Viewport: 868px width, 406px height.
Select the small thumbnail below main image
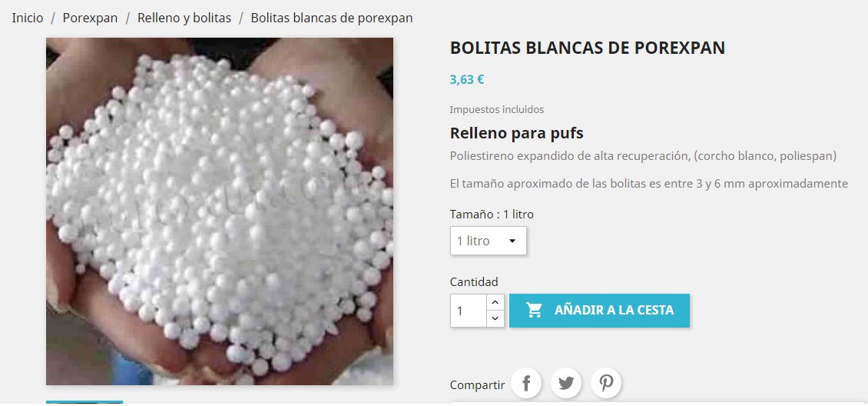[84, 403]
